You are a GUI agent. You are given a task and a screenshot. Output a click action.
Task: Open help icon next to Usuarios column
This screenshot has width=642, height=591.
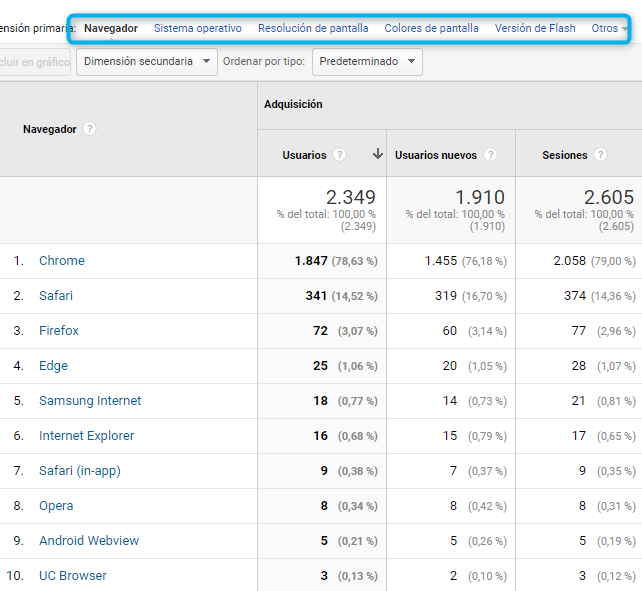click(339, 155)
